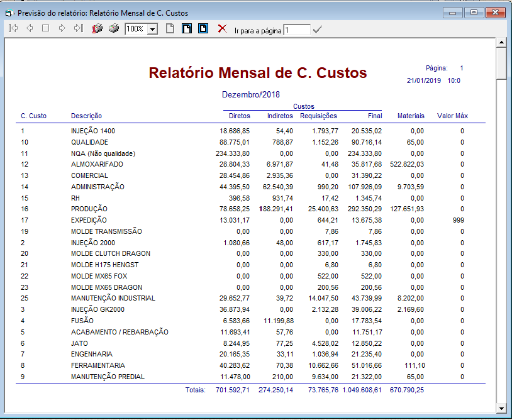512x420 pixels.
Task: Print the report using the printer icon
Action: (114, 28)
